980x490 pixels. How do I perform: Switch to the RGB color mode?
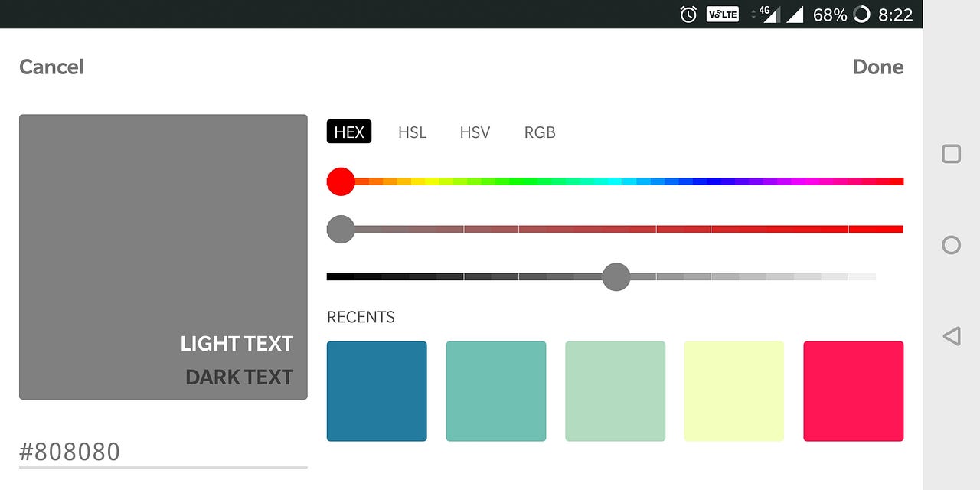tap(540, 132)
